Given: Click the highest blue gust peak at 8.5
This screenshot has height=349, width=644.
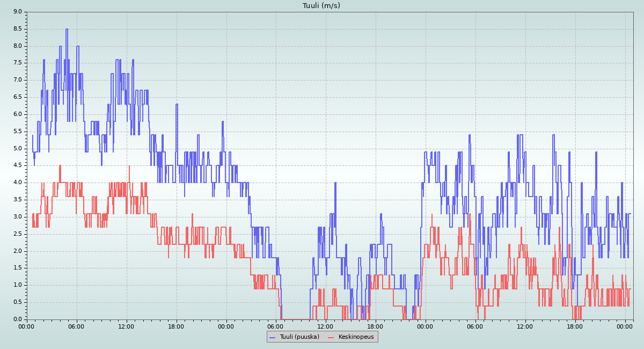Looking at the screenshot, I should pyautogui.click(x=67, y=30).
